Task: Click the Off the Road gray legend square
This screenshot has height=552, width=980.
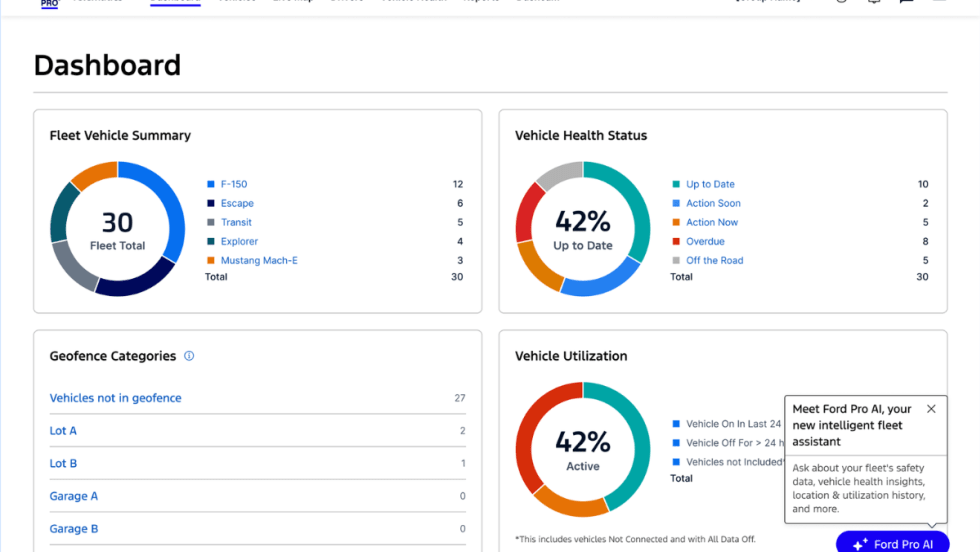Action: [x=676, y=260]
